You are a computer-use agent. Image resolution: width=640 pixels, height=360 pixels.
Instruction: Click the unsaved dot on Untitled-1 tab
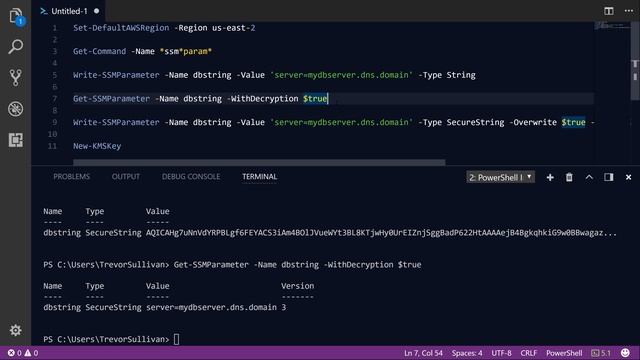[96, 11]
